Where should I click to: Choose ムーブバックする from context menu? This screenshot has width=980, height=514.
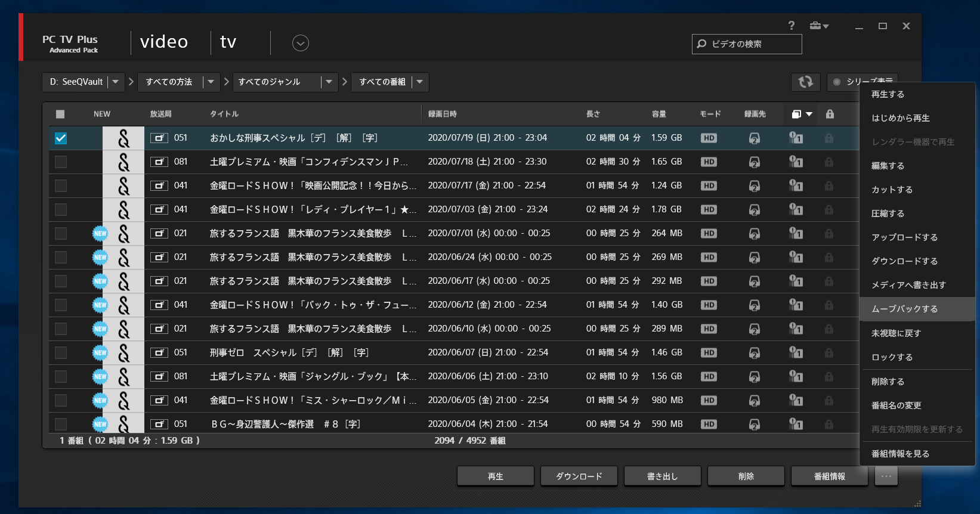[x=904, y=309]
